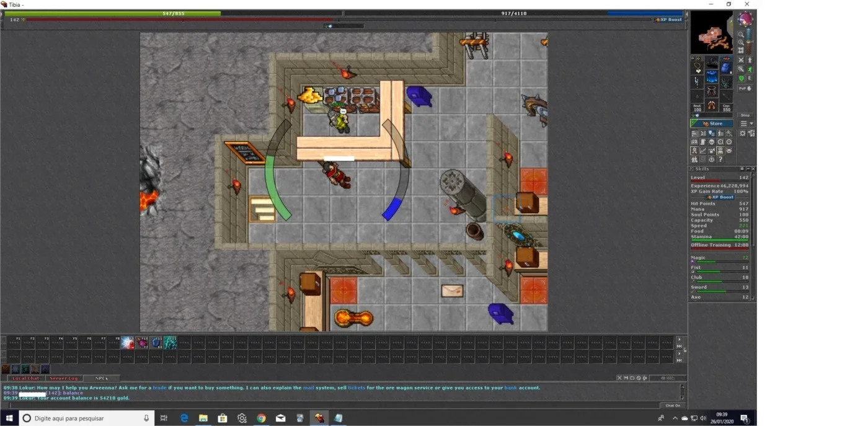Image resolution: width=868 pixels, height=426 pixels.
Task: Click the amulet necklace equipment slot
Action: [x=697, y=67]
